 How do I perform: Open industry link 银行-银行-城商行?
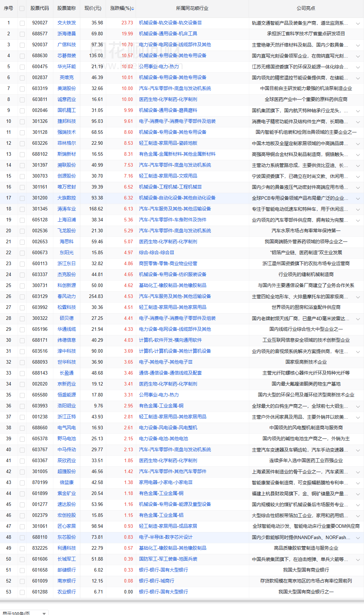156,581
